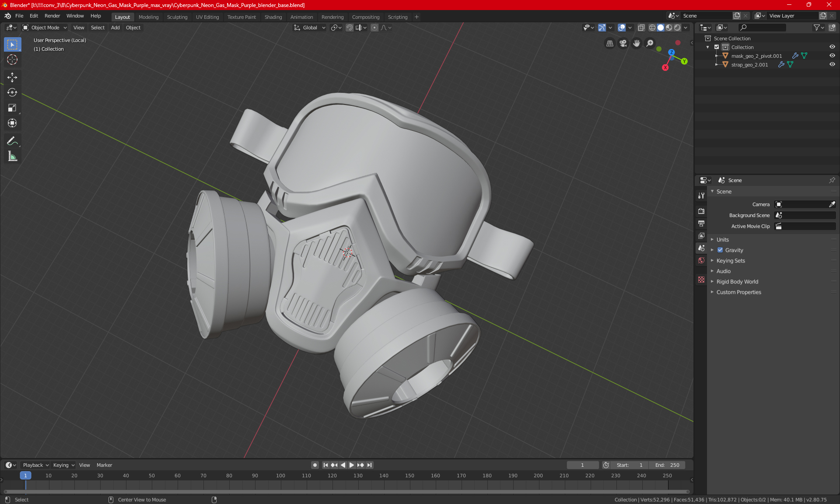Select the Rotate tool
840x504 pixels.
tap(12, 93)
